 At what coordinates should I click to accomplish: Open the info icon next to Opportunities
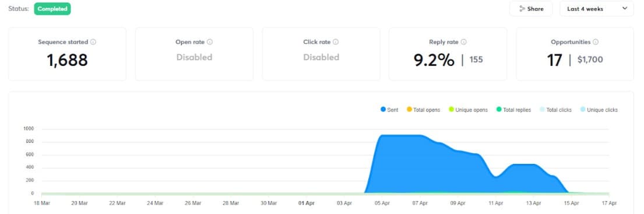[596, 42]
